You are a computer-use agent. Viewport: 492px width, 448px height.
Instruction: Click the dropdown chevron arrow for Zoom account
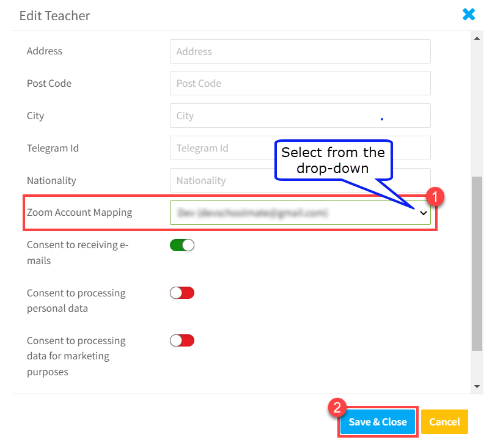click(423, 213)
